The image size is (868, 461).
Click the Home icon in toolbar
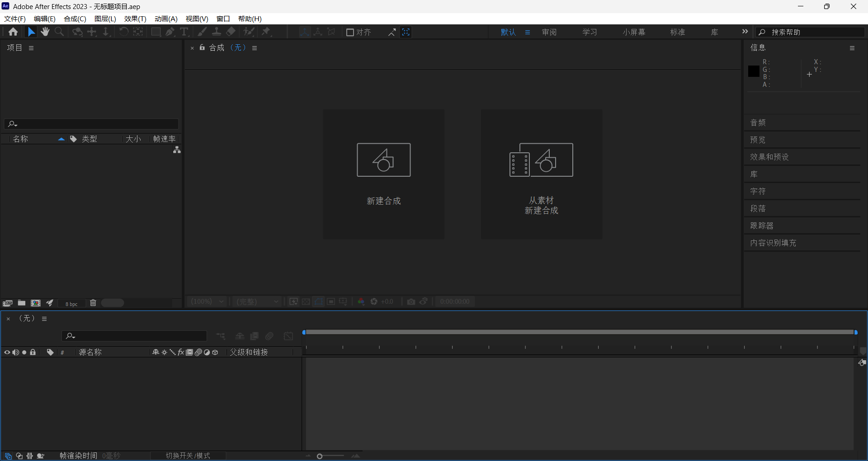tap(13, 32)
